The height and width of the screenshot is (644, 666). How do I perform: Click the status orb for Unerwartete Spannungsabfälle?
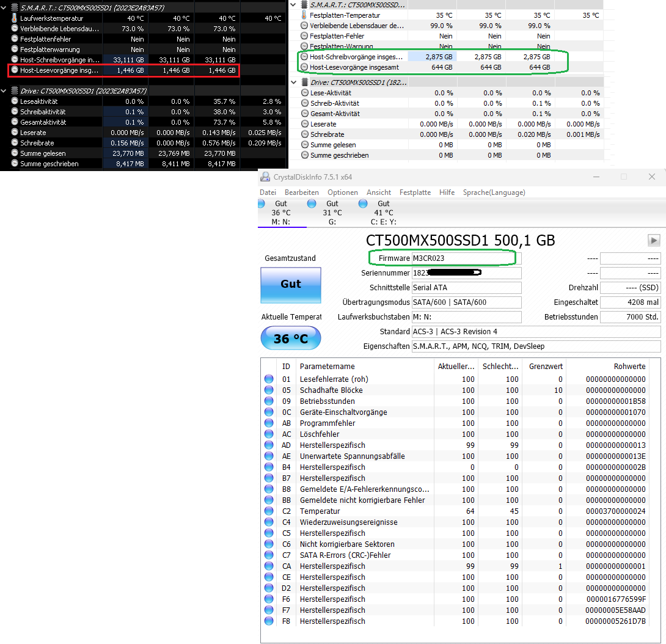pyautogui.click(x=269, y=456)
